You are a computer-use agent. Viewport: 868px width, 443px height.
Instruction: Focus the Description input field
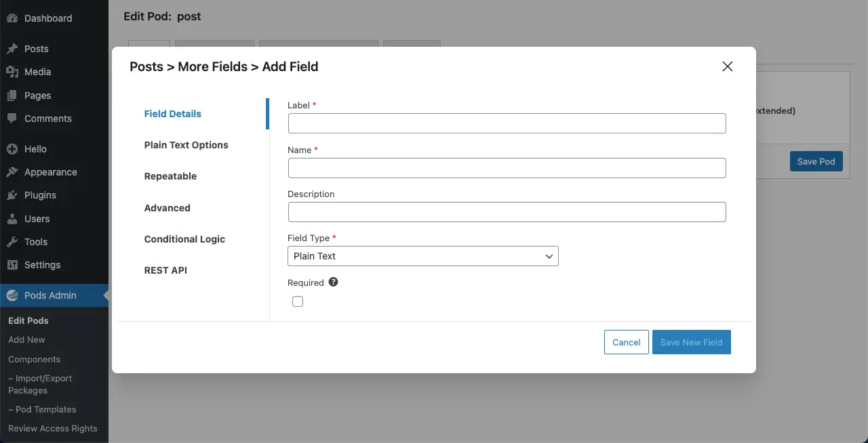(x=507, y=212)
